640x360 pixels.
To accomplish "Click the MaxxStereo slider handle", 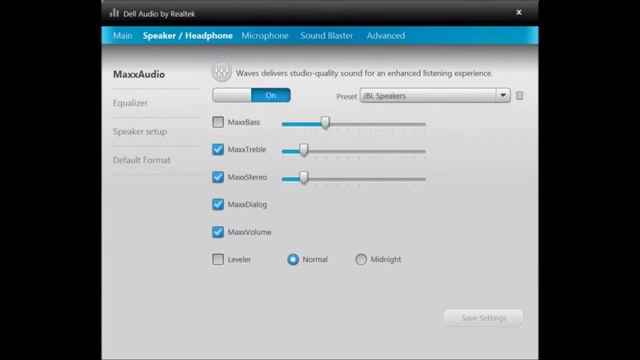I will pyautogui.click(x=304, y=177).
